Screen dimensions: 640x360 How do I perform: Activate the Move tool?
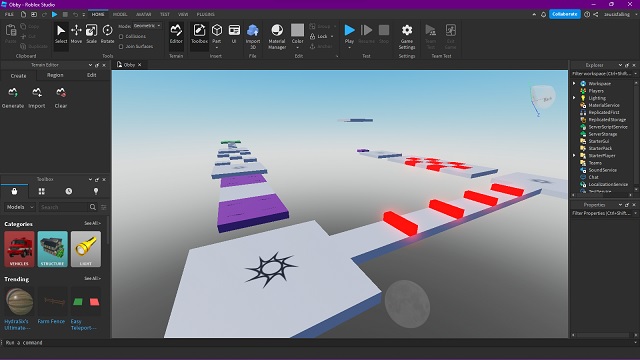click(76, 34)
